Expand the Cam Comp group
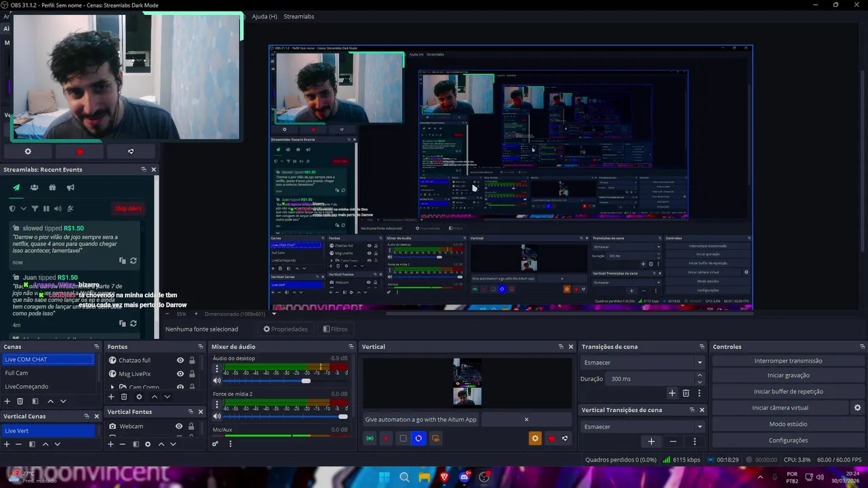 [x=113, y=387]
